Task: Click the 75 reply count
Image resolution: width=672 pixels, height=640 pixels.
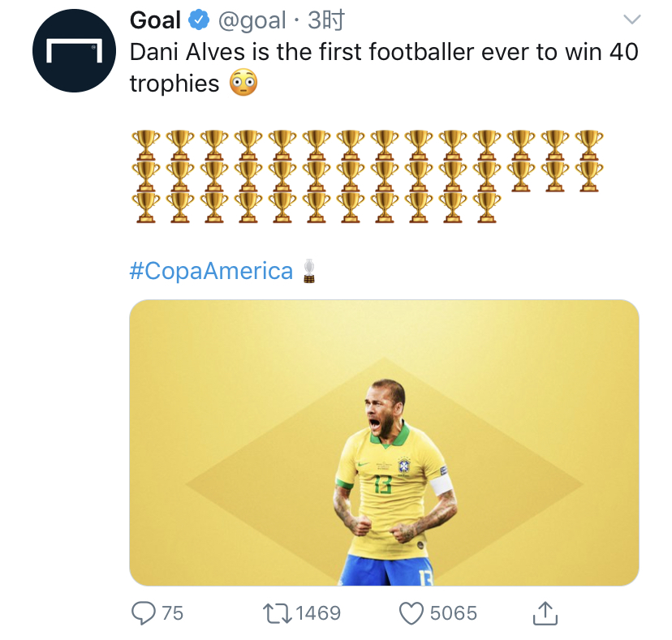Action: [172, 613]
